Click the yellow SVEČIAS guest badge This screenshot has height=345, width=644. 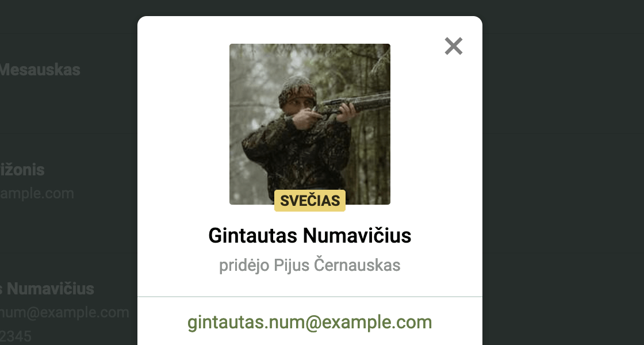point(310,201)
